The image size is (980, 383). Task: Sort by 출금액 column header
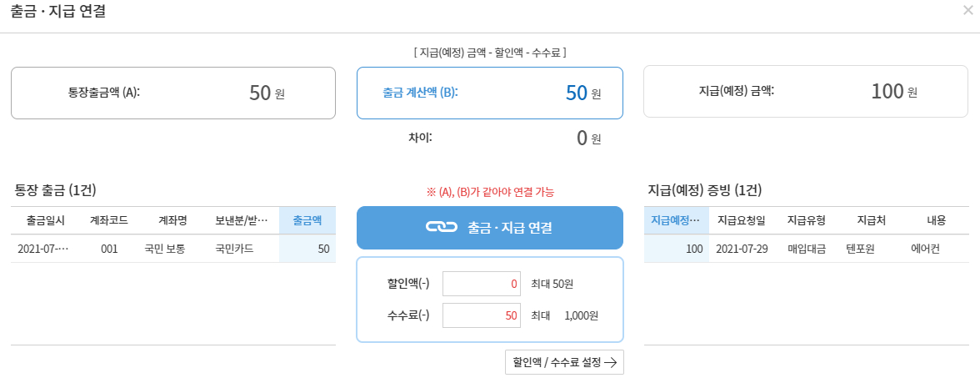tap(307, 220)
